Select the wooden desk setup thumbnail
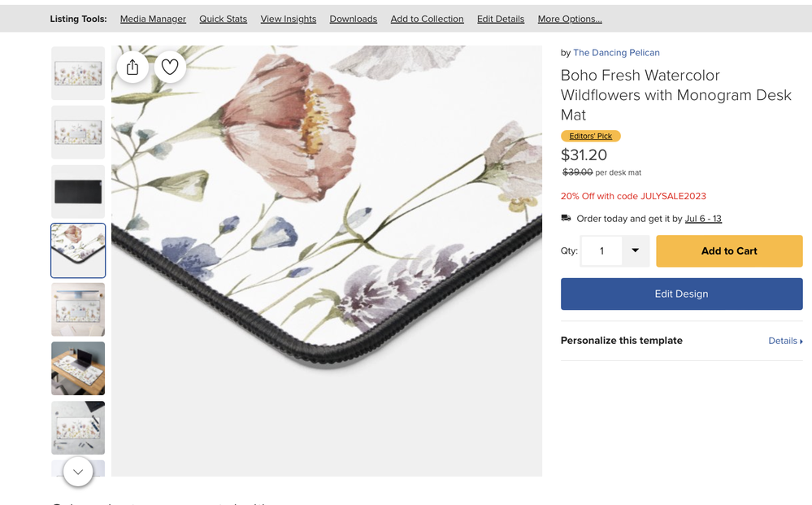 (x=78, y=368)
